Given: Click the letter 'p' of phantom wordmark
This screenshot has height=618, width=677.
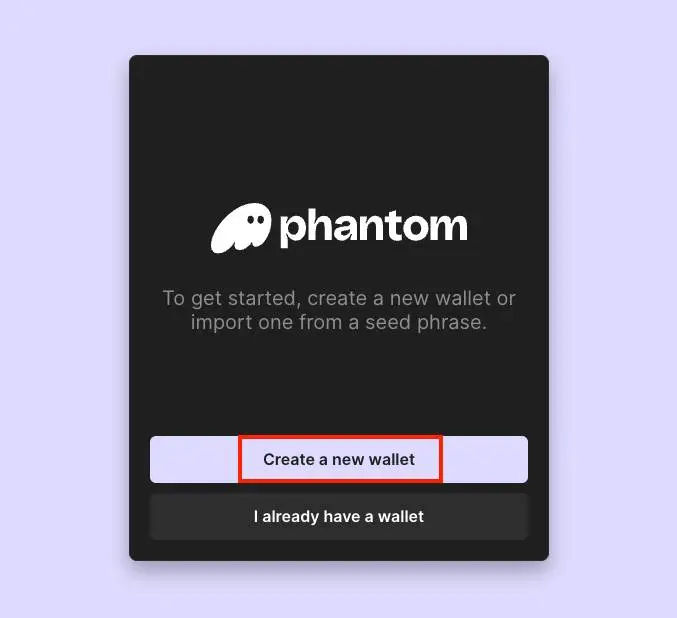Looking at the screenshot, I should pos(295,231).
